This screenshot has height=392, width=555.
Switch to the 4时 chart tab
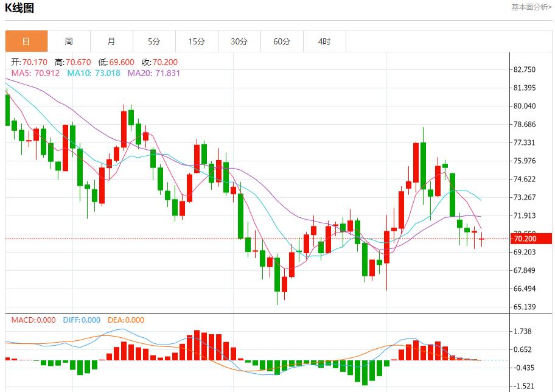[x=324, y=41]
